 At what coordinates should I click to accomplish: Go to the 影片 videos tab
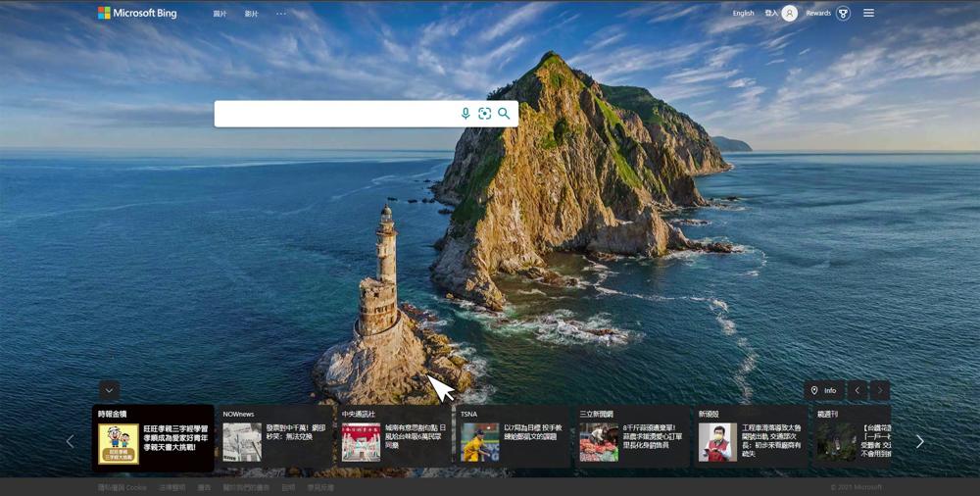[251, 14]
